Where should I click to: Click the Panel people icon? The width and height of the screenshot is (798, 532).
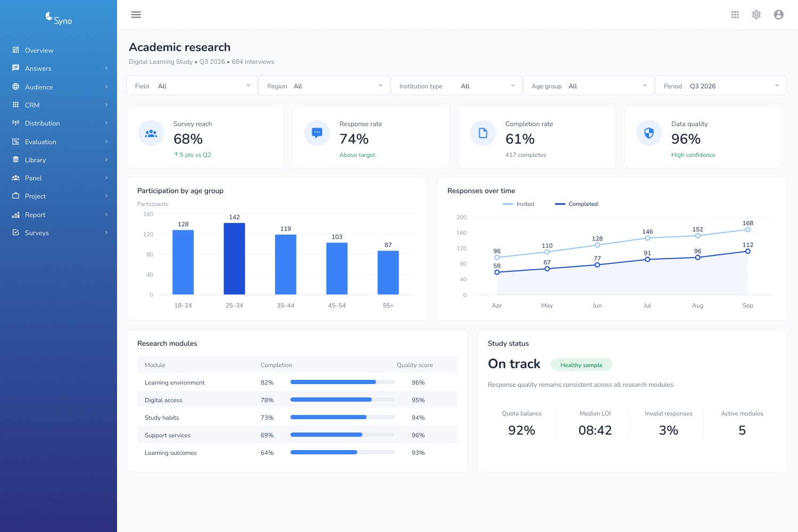[15, 178]
